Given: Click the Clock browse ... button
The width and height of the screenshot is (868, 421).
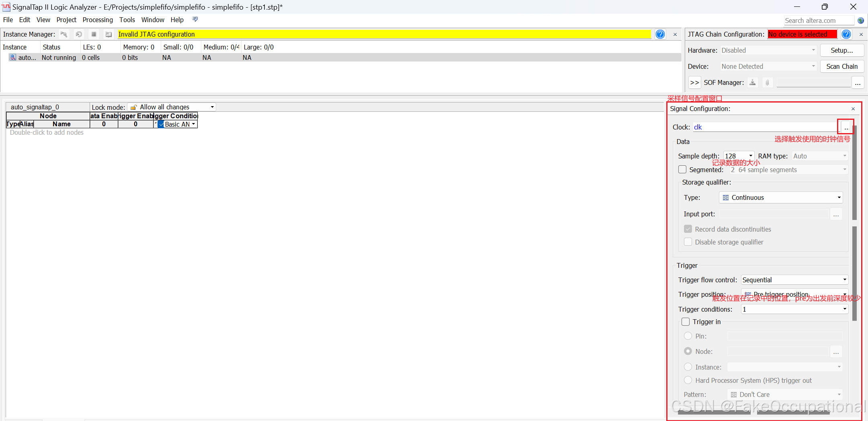Looking at the screenshot, I should (846, 127).
